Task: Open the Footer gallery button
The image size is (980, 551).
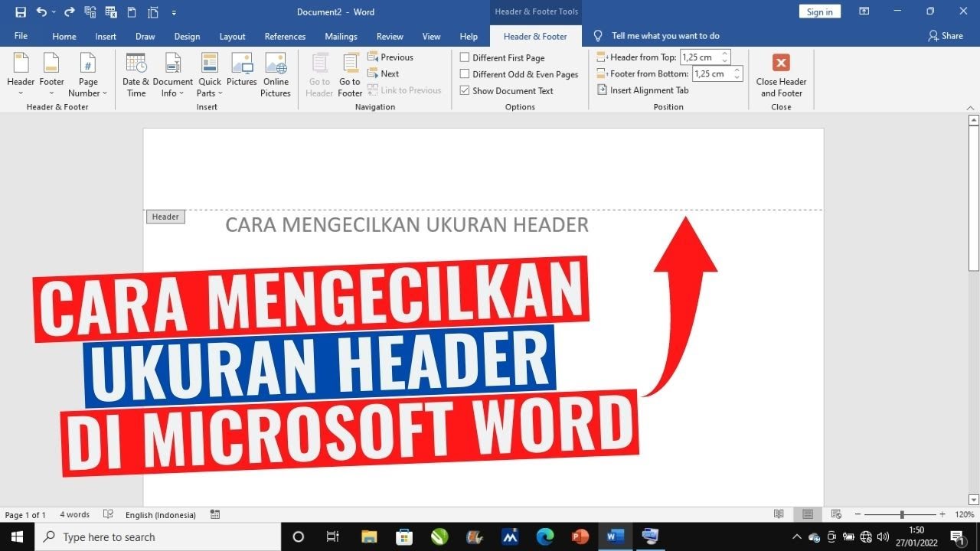Action: 52,75
